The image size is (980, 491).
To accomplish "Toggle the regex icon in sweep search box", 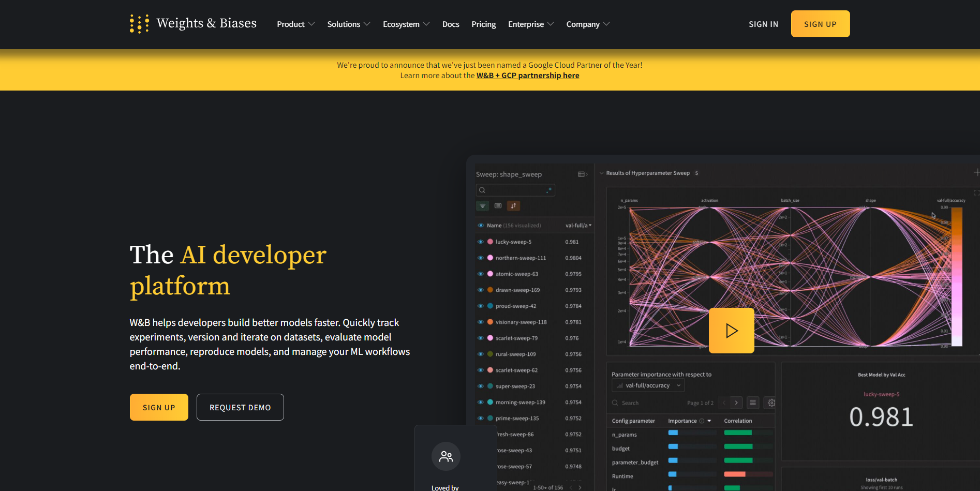I will 549,190.
